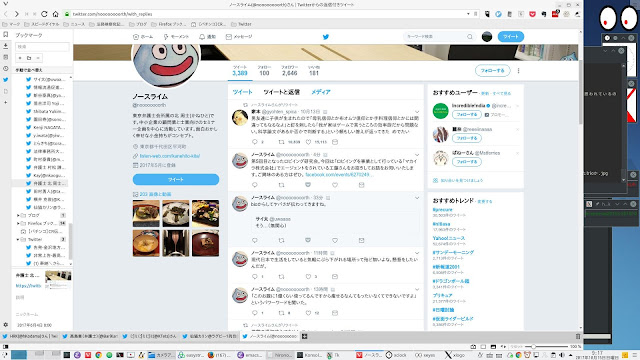The width and height of the screenshot is (640, 360).
Task: Like the tweet posted 11 hours ago
Action: pos(309,277)
